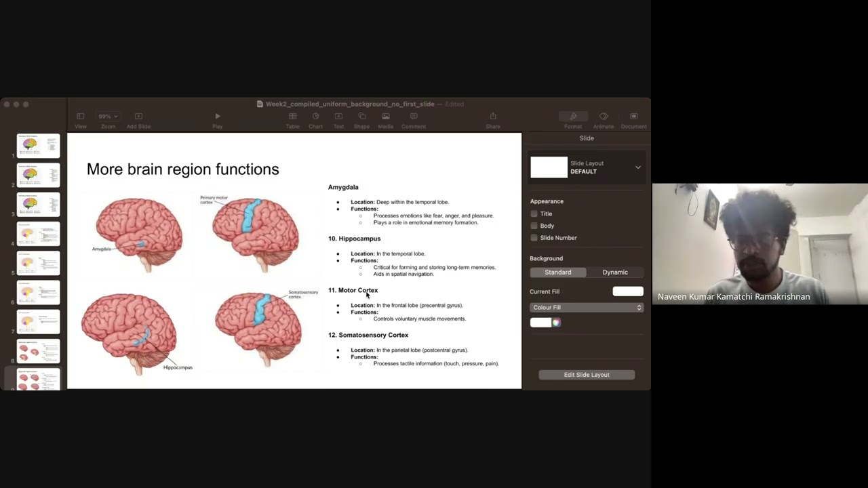The height and width of the screenshot is (488, 868).
Task: Select the hippocampus brain image
Action: click(x=136, y=332)
